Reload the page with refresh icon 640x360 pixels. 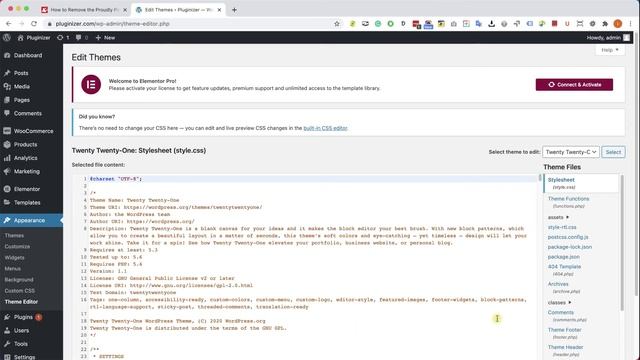pyautogui.click(x=34, y=24)
